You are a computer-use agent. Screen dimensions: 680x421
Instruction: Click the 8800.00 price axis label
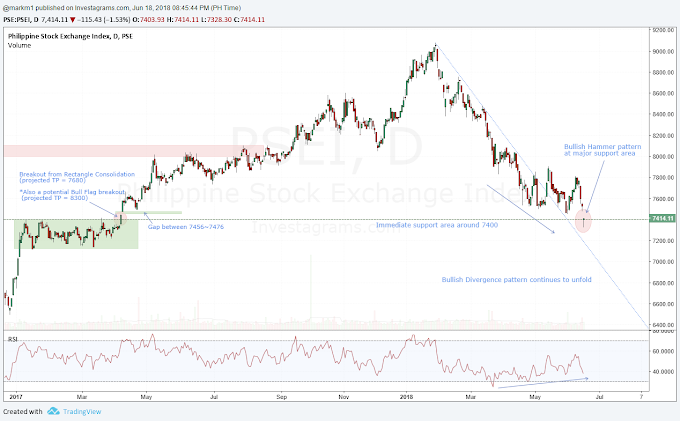point(664,72)
